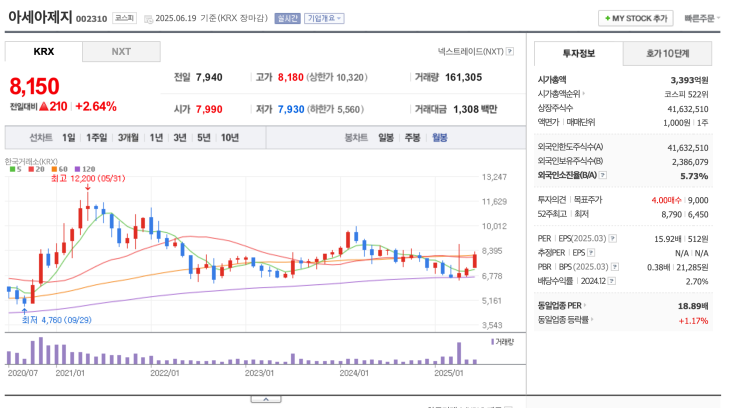Expand the 빠른주문 dropdown
Viewport: 743px width, 408px height.
(702, 18)
